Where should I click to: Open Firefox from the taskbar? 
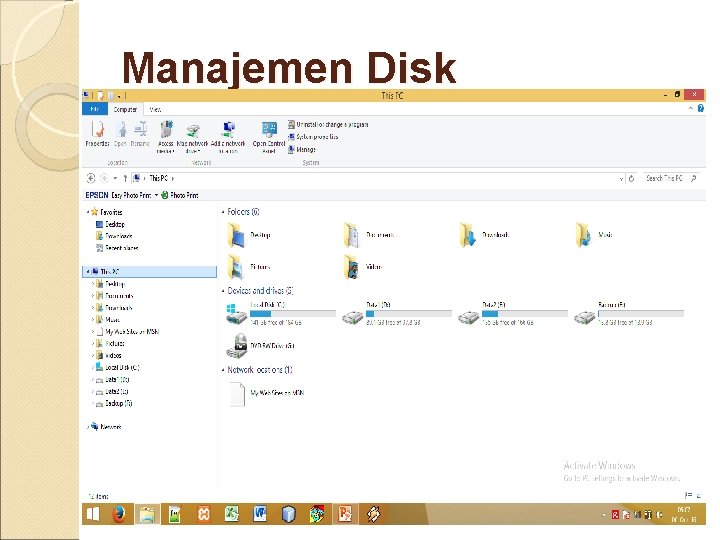119,514
